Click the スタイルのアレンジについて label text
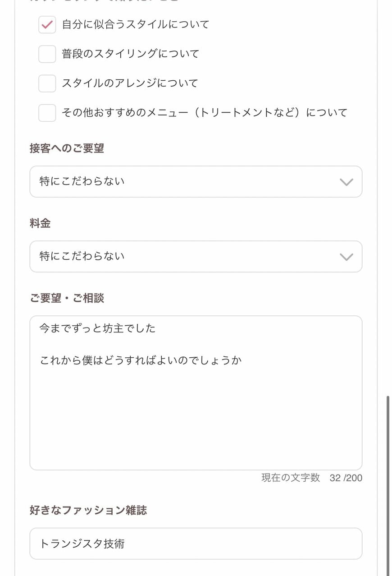392x576 pixels. 130,83
